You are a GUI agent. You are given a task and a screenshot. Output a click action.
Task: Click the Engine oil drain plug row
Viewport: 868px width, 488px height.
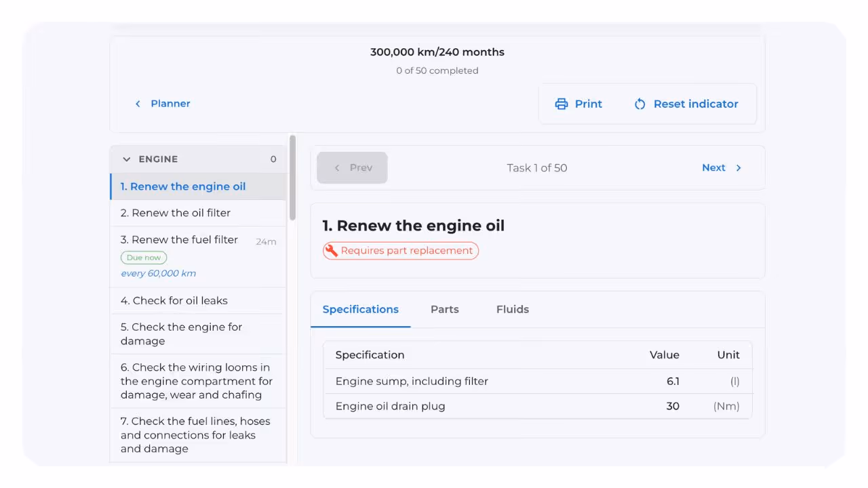[538, 407]
